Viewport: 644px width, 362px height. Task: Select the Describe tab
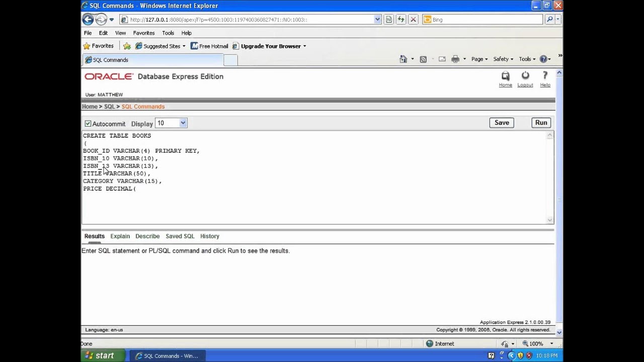coord(147,236)
